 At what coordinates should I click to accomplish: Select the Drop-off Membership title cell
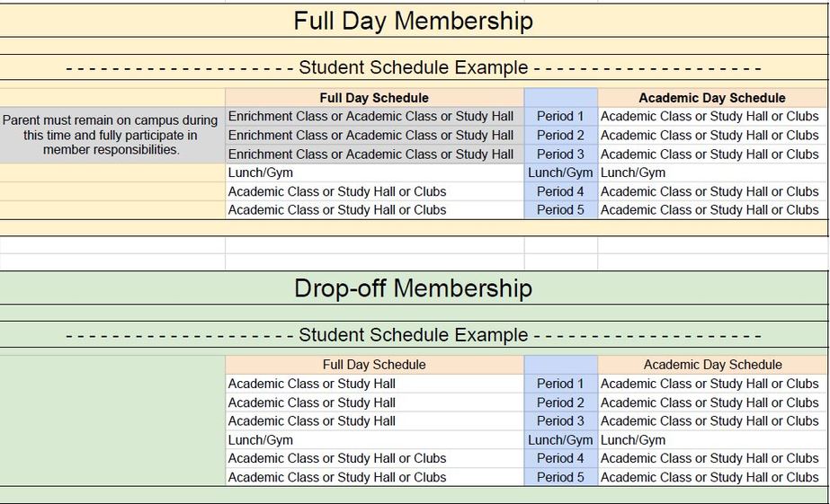[x=414, y=288]
